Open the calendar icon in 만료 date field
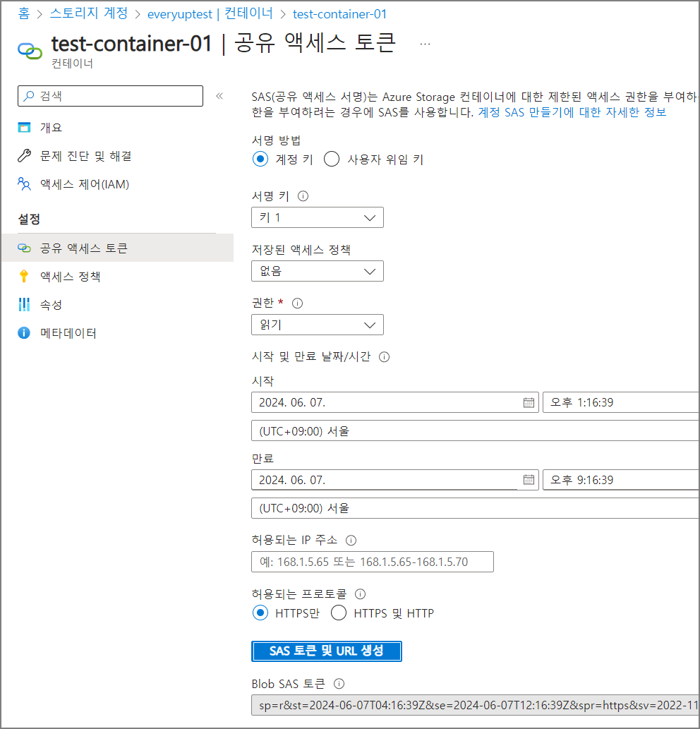The height and width of the screenshot is (729, 700). click(529, 480)
